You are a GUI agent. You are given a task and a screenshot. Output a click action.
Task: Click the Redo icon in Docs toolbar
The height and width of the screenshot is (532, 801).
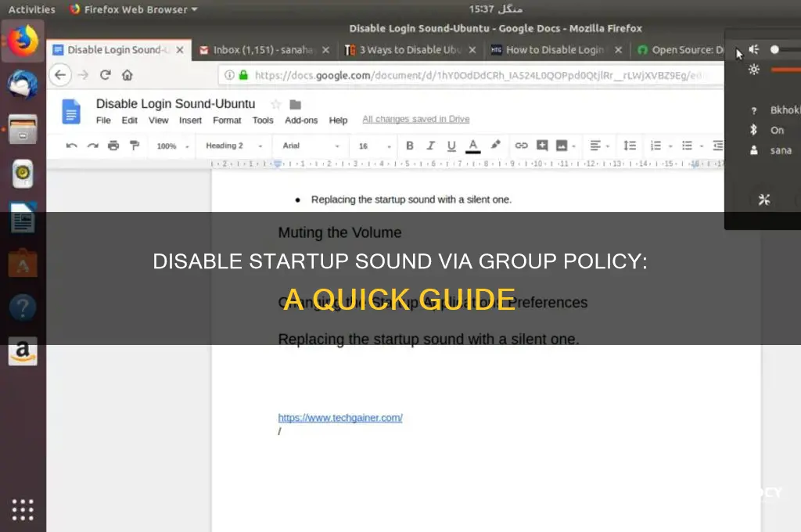(x=92, y=146)
